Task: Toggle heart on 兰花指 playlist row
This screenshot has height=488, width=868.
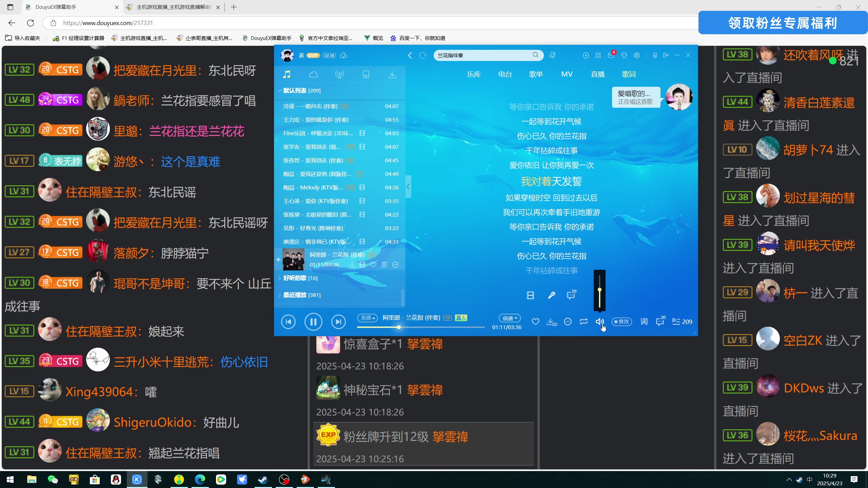Action: [373, 265]
